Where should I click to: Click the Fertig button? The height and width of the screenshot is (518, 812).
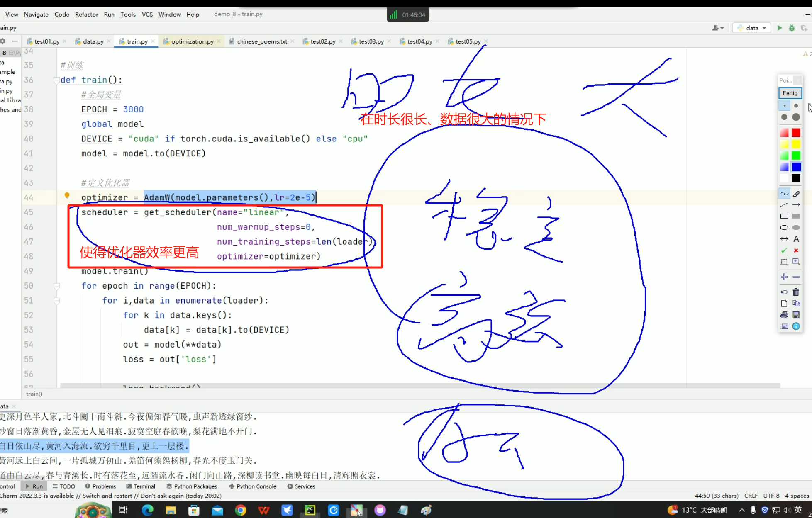(x=790, y=93)
